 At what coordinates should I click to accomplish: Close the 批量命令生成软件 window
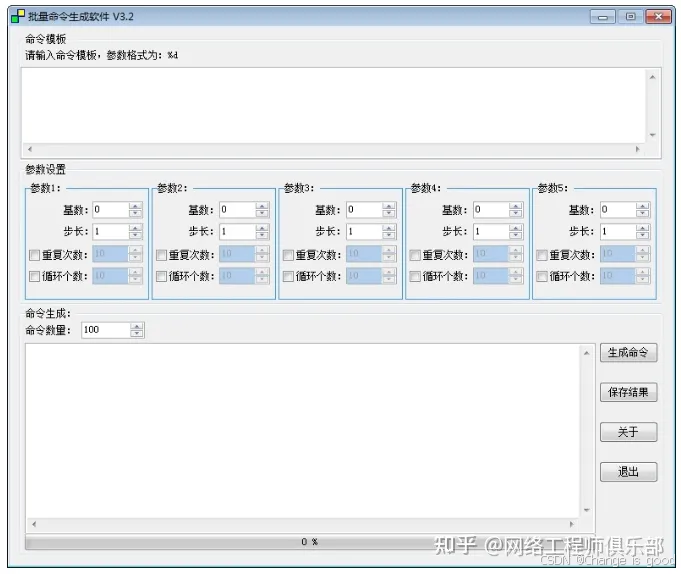click(658, 17)
